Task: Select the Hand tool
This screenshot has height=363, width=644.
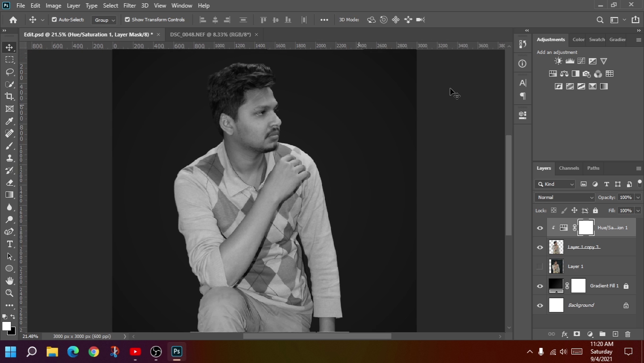Action: coord(9,281)
